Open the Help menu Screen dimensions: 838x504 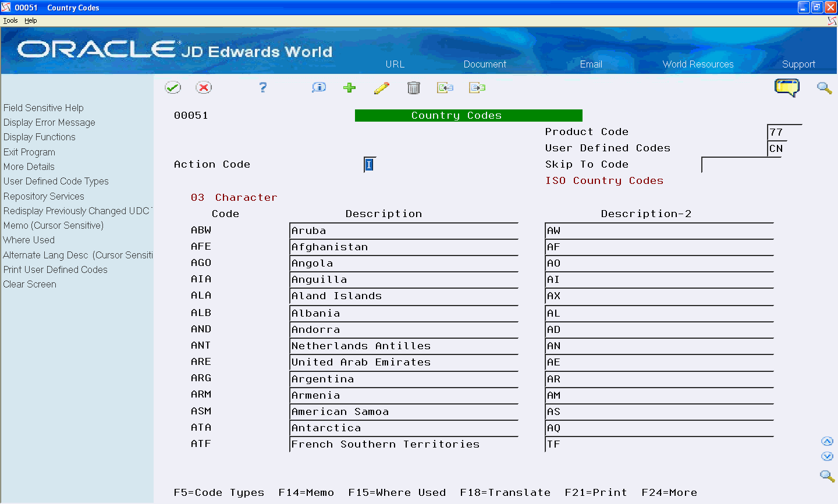(x=30, y=20)
